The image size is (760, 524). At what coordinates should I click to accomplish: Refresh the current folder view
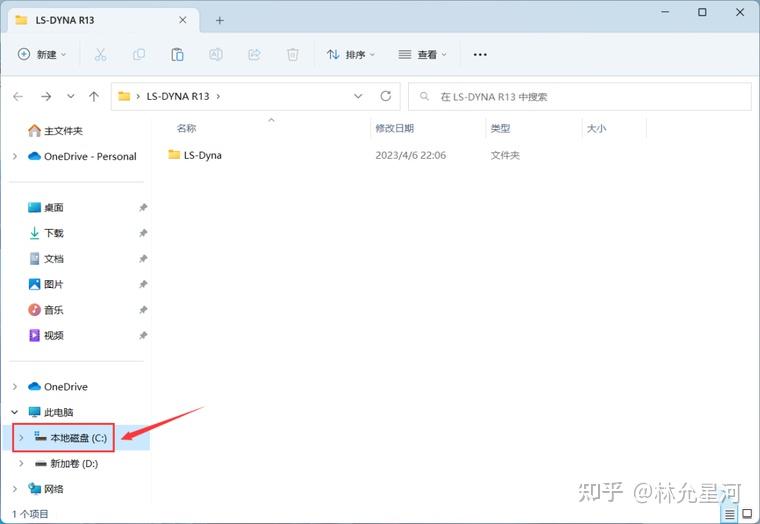click(386, 96)
